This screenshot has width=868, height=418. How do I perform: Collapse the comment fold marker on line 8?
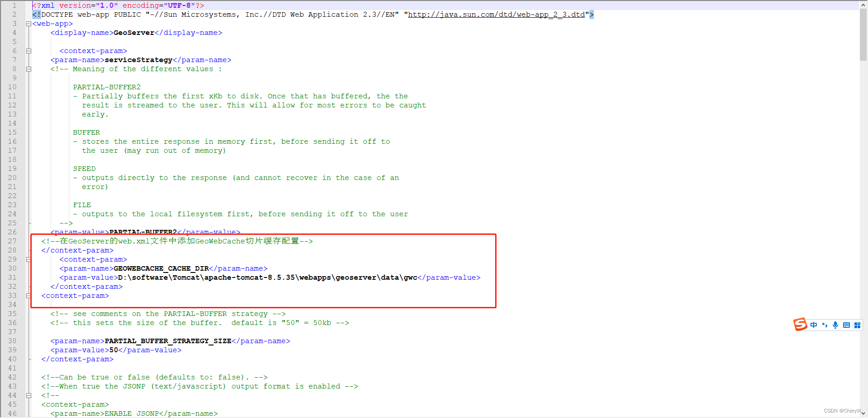29,69
